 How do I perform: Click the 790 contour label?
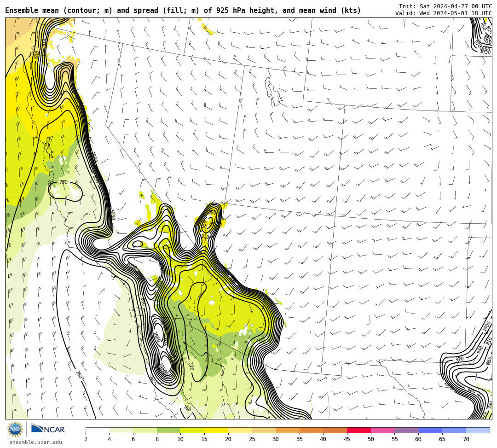pyautogui.click(x=64, y=182)
